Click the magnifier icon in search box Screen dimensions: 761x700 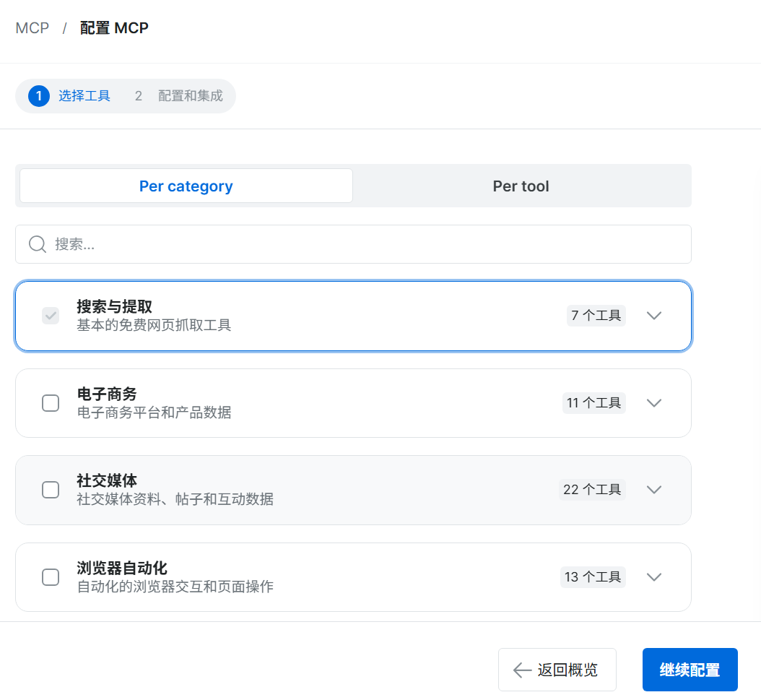point(38,244)
